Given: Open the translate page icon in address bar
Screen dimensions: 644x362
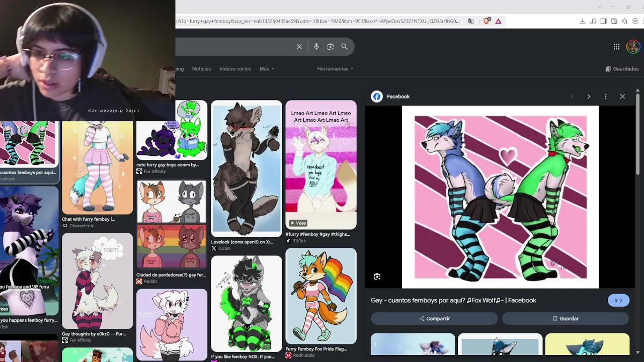Looking at the screenshot, I should [471, 21].
